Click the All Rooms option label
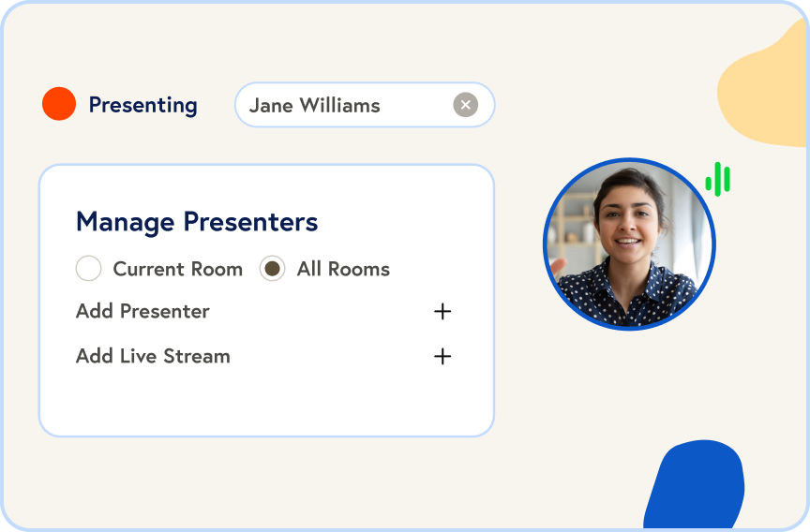Viewport: 810px width, 532px height. [343, 269]
